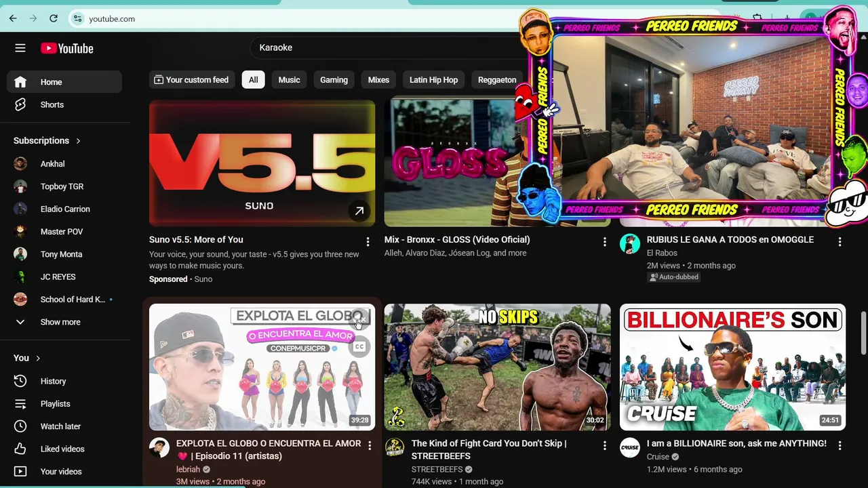Click the browser forward arrow
This screenshot has height=488, width=868.
33,18
